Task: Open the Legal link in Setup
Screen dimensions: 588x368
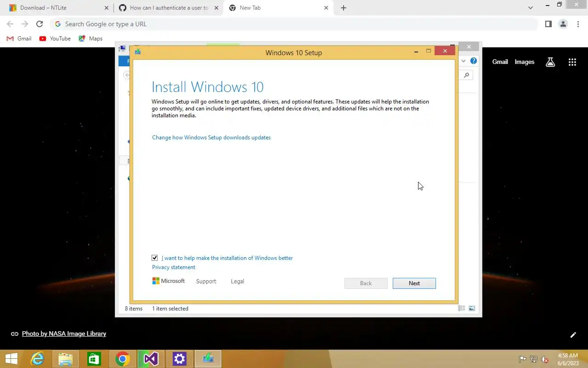Action: click(x=237, y=282)
